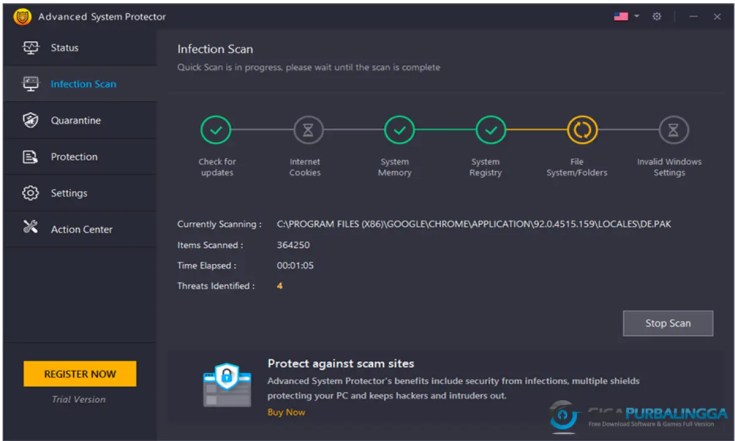This screenshot has width=735, height=441.
Task: Click the Check for updates checkmark circle
Action: click(x=216, y=130)
